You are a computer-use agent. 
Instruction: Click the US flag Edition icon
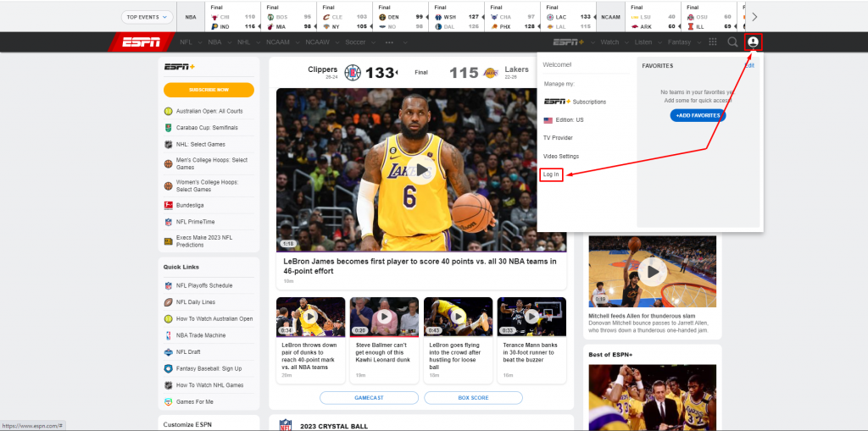pos(548,120)
